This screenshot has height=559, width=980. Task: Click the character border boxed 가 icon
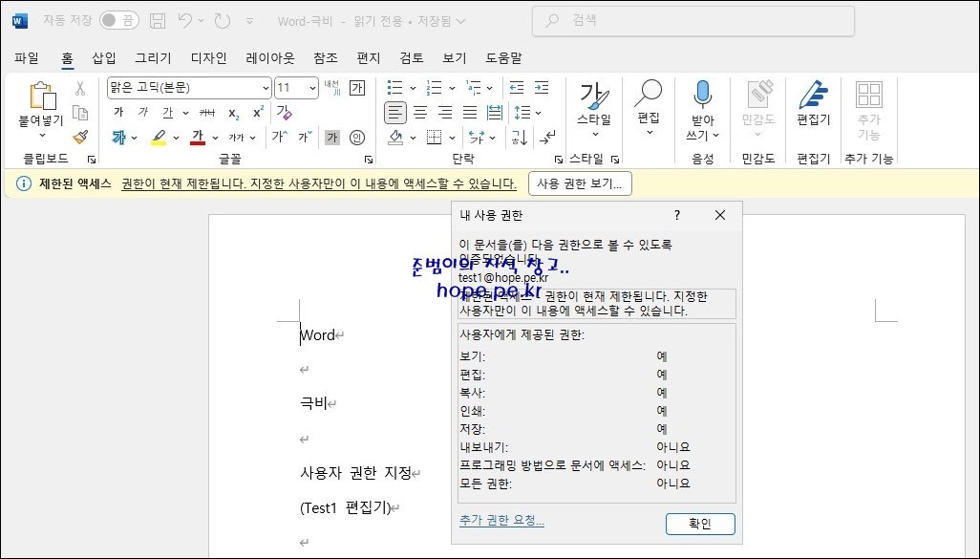coord(357,88)
